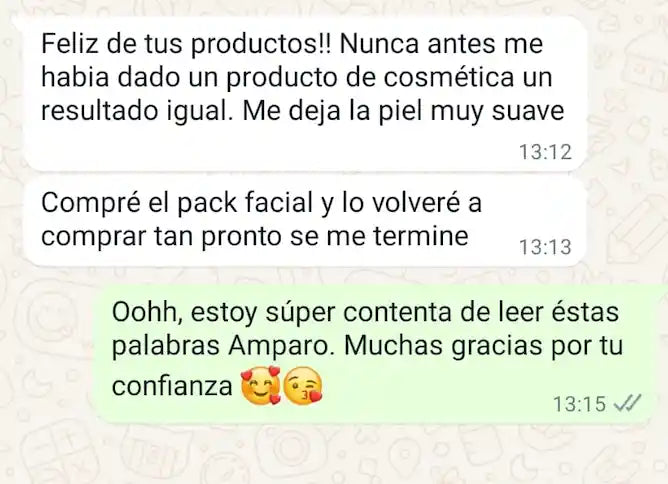This screenshot has height=484, width=668.
Task: Click the kissing face emoji
Action: (x=302, y=386)
